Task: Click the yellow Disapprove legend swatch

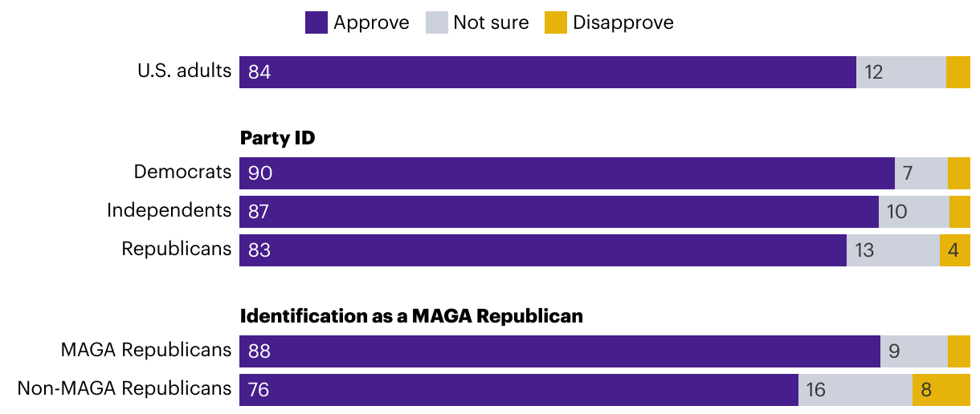Action: (x=556, y=22)
